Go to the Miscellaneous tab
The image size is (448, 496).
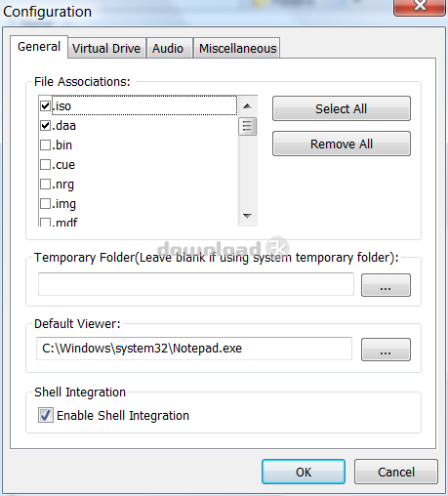tap(237, 48)
